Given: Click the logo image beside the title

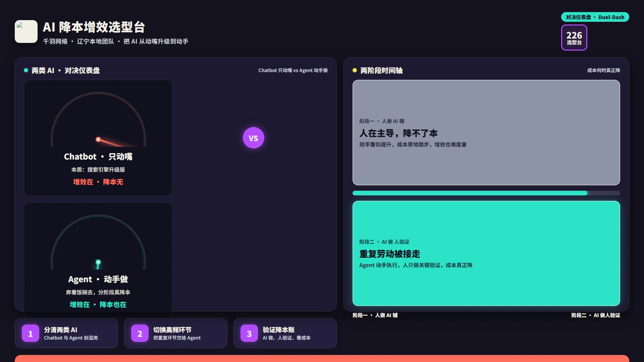Looking at the screenshot, I should pos(26,32).
